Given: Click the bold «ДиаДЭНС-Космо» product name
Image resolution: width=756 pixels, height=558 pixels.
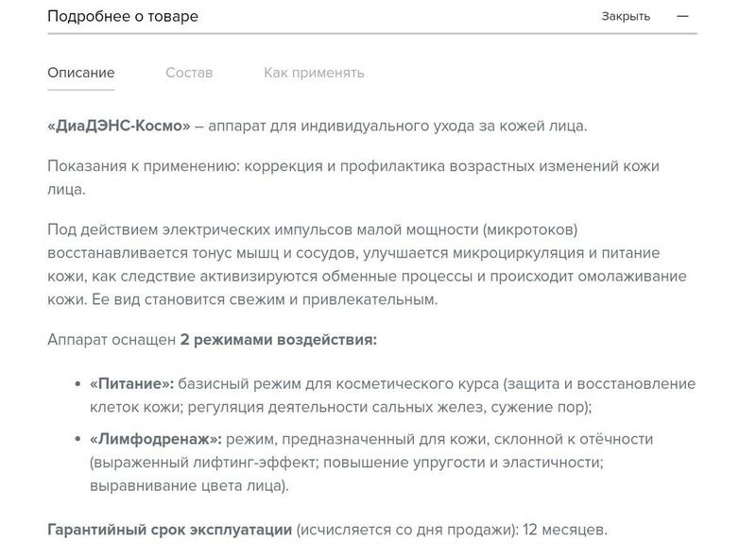Looking at the screenshot, I should click(119, 126).
